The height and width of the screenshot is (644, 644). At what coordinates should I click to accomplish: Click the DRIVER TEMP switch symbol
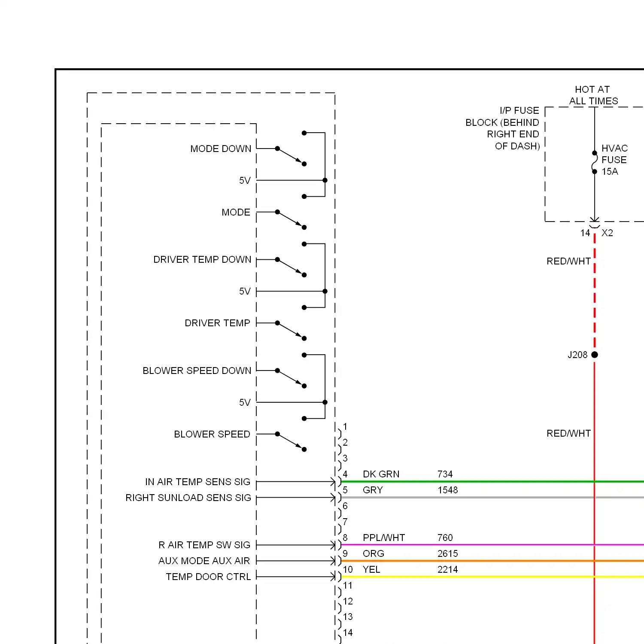point(291,331)
